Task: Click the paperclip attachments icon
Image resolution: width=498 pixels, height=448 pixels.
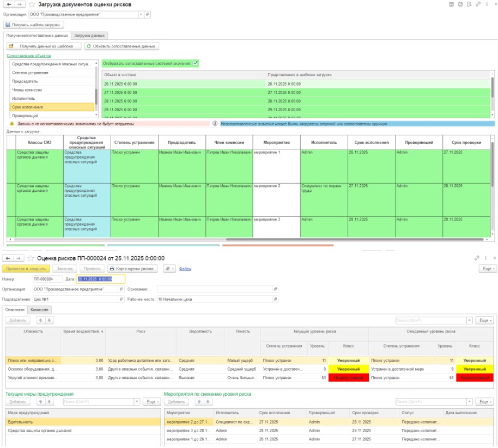Action: (168, 269)
